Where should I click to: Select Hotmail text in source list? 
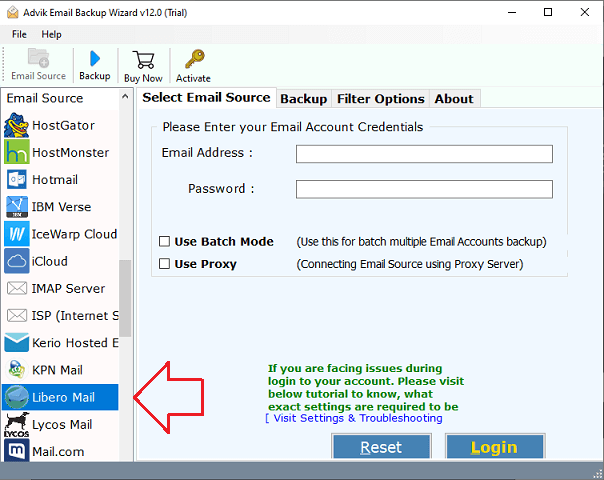(55, 180)
